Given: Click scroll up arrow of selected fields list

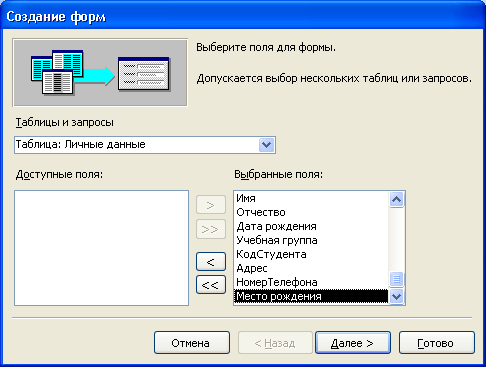Looking at the screenshot, I should pyautogui.click(x=396, y=199).
